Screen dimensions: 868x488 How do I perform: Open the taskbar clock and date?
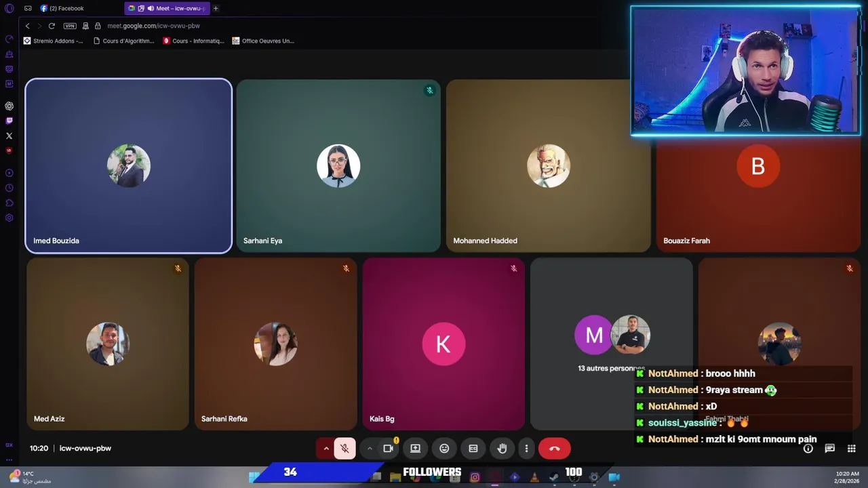[x=848, y=477]
